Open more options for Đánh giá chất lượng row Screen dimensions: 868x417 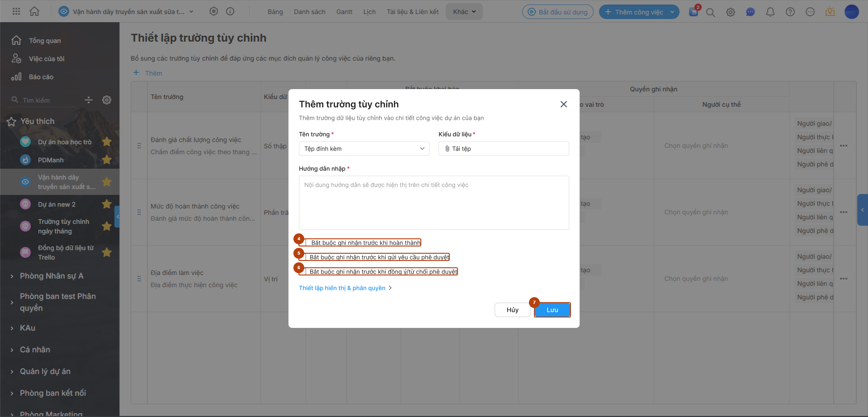(844, 146)
